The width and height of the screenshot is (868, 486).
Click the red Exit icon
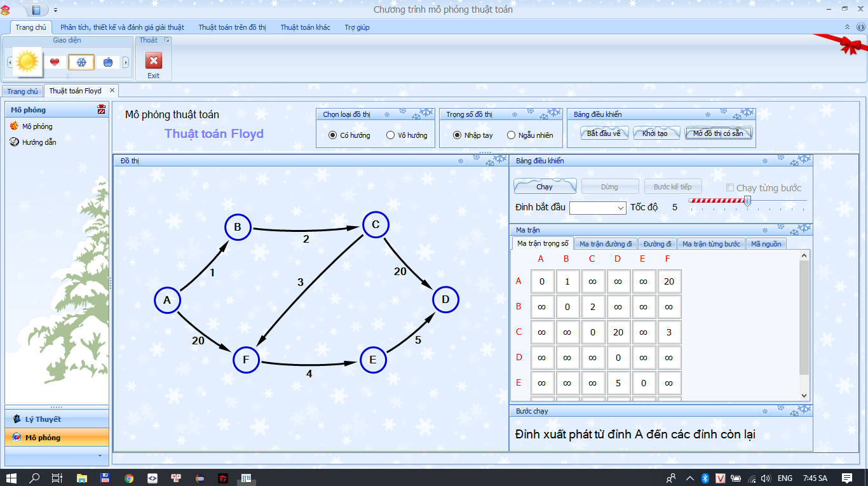pyautogui.click(x=154, y=61)
